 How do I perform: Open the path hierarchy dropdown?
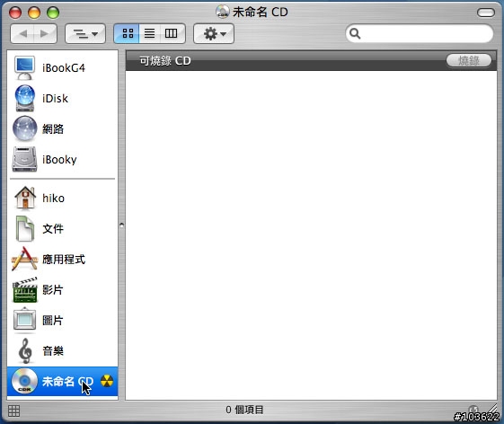tap(85, 33)
